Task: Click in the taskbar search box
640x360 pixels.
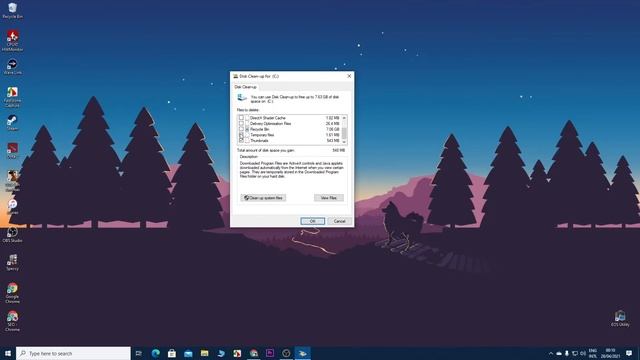Action: (x=73, y=353)
